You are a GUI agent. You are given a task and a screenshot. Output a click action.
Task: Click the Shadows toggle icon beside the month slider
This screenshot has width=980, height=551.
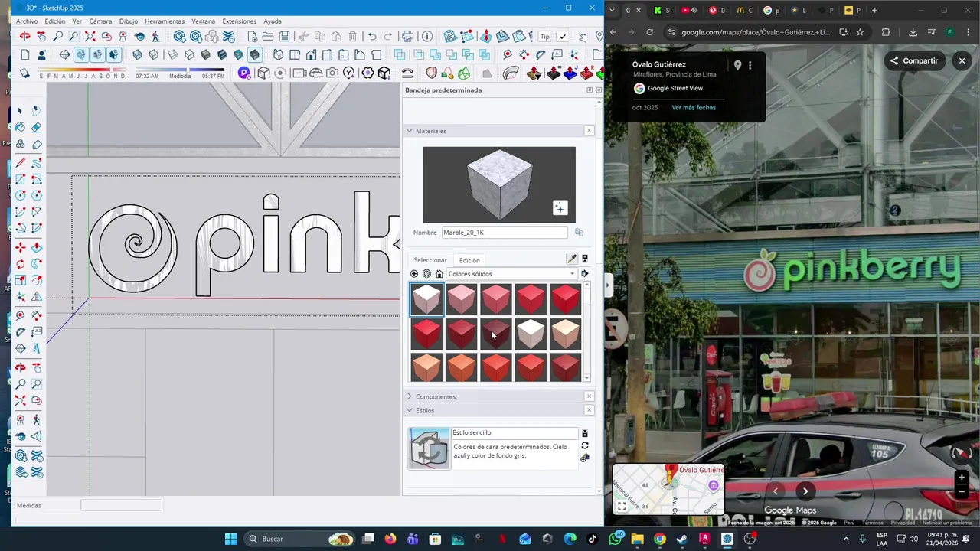pyautogui.click(x=24, y=73)
